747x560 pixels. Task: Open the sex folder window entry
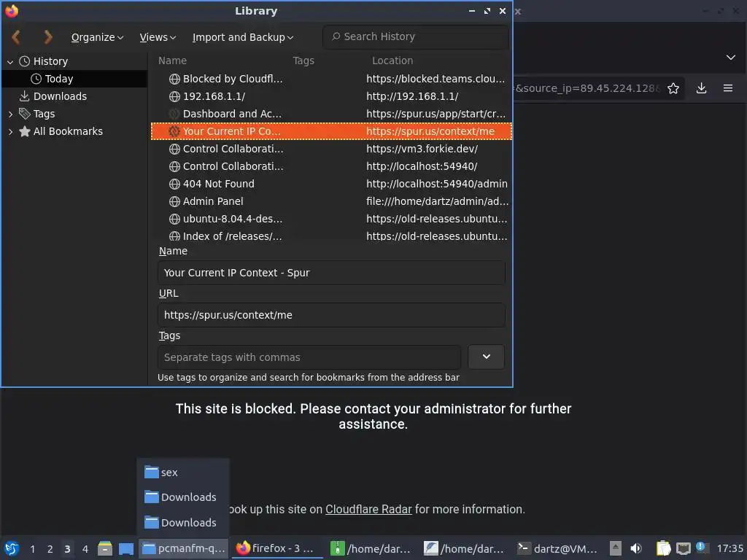click(x=183, y=472)
